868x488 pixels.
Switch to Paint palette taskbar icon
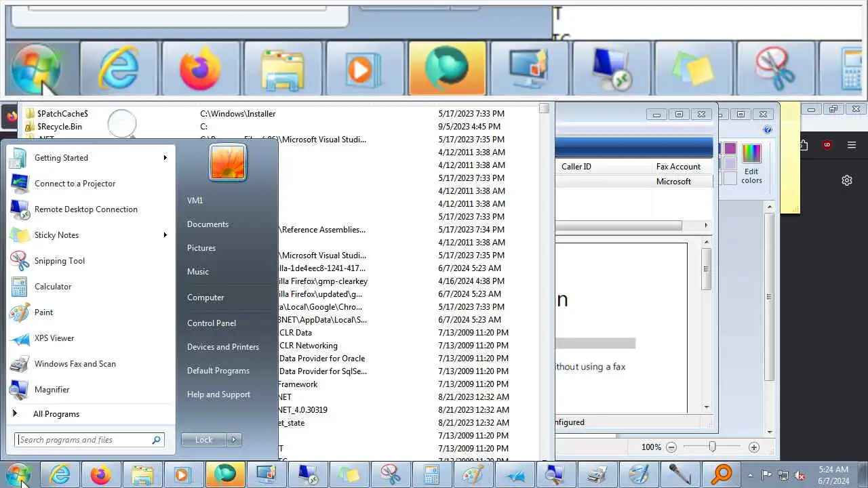click(x=473, y=475)
